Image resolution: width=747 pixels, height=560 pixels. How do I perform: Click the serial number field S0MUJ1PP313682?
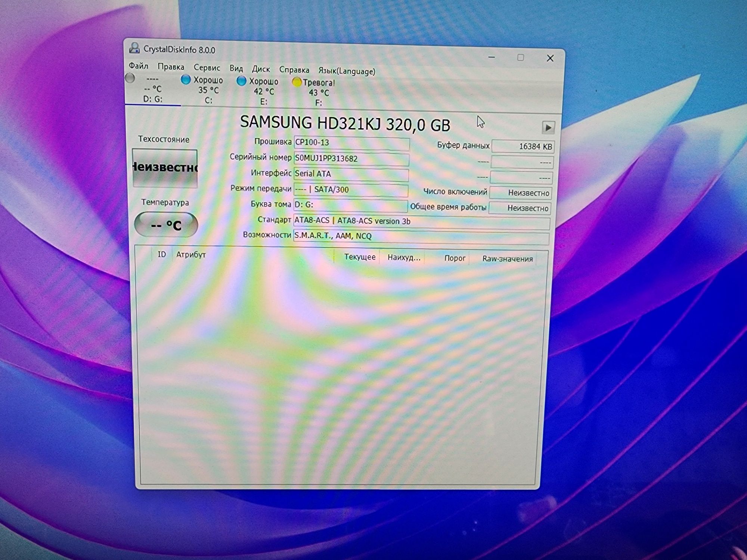tap(351, 159)
